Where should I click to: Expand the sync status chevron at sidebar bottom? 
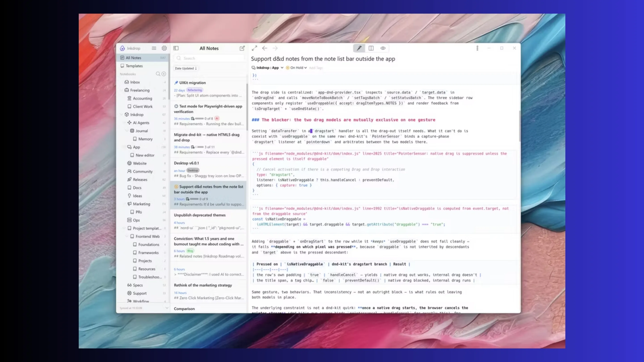[167, 308]
